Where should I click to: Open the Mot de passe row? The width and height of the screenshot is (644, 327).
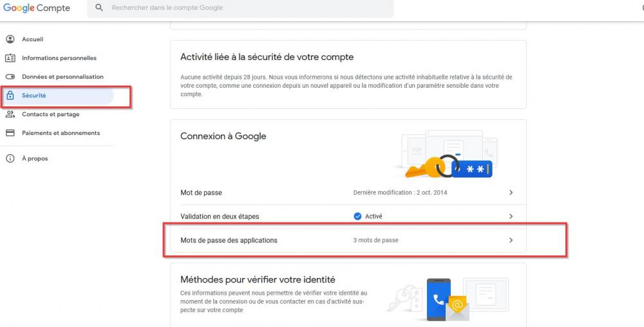(348, 192)
